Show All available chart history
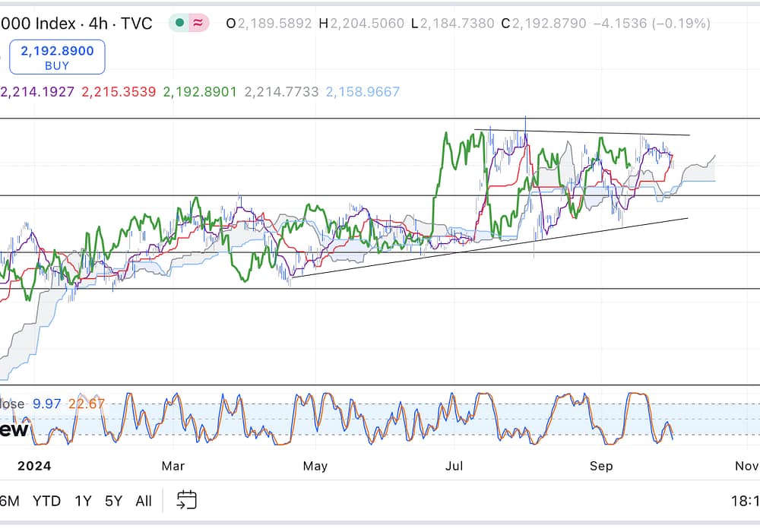The image size is (760, 532). 143,501
